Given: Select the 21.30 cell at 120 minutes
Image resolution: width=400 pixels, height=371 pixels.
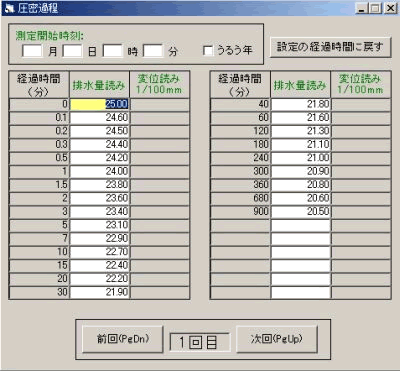Looking at the screenshot, I should pos(301,131).
